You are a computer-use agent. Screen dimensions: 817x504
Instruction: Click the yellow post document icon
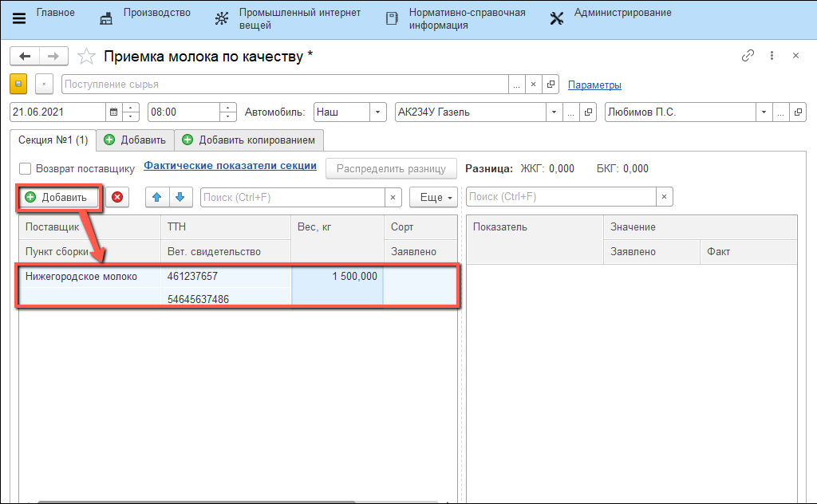pyautogui.click(x=18, y=85)
